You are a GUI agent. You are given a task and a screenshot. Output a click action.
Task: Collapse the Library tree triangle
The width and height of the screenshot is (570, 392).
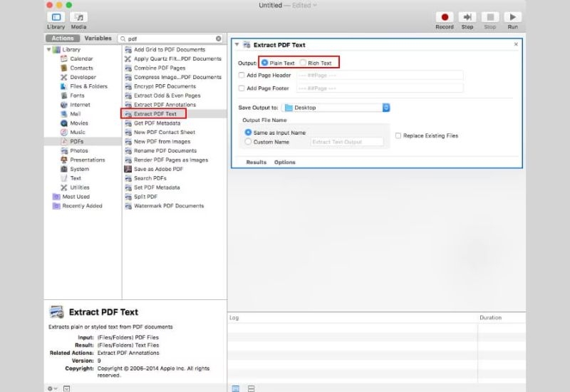pyautogui.click(x=48, y=49)
